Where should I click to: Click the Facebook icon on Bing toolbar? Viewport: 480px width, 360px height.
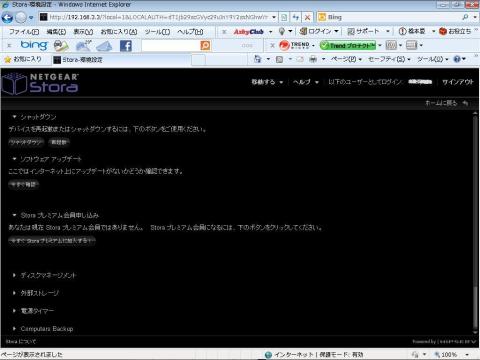[x=126, y=46]
